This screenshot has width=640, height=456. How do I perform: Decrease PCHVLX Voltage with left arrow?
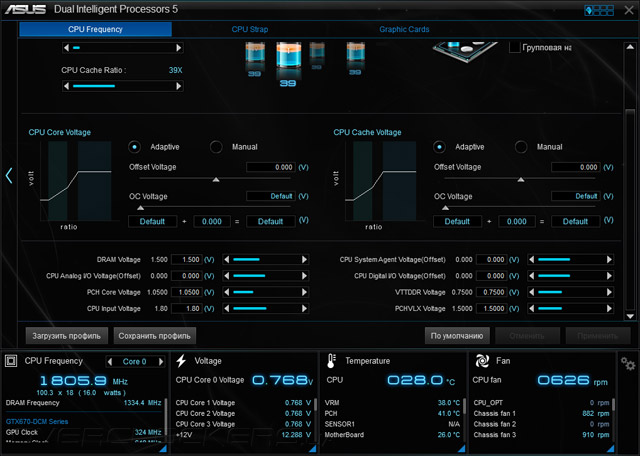[x=531, y=309]
